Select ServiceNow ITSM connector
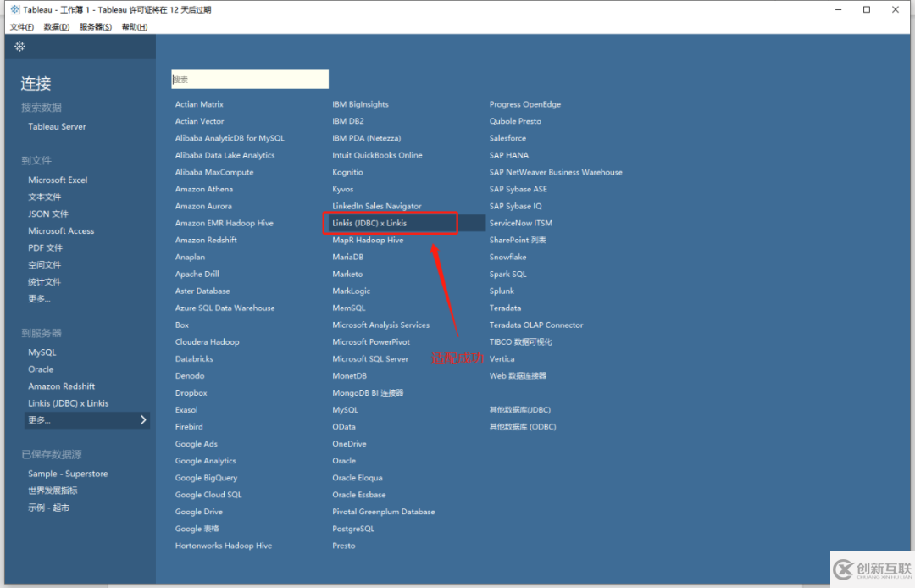The image size is (915, 588). (520, 223)
